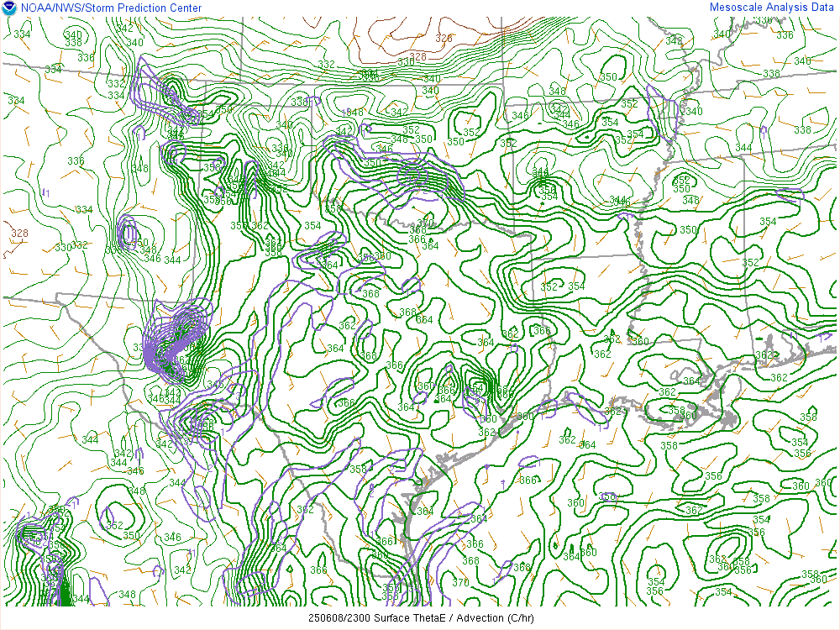Click the 354 label near the right edge
The height and width of the screenshot is (630, 840).
(x=768, y=222)
